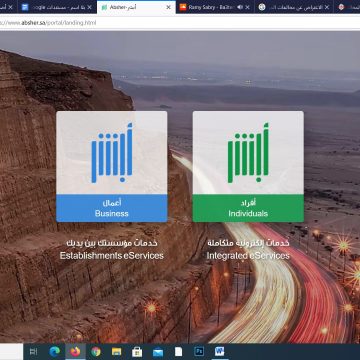Image resolution: width=360 pixels, height=360 pixels.
Task: Open Microsoft Word from the taskbar
Action: tap(220, 352)
